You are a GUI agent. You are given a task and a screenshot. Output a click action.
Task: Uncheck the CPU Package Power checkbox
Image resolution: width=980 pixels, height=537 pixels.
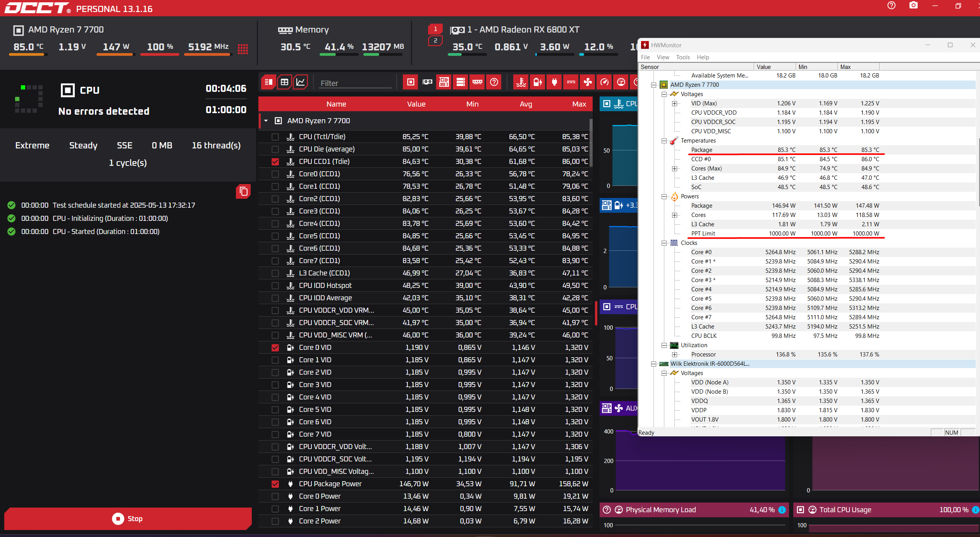click(275, 484)
